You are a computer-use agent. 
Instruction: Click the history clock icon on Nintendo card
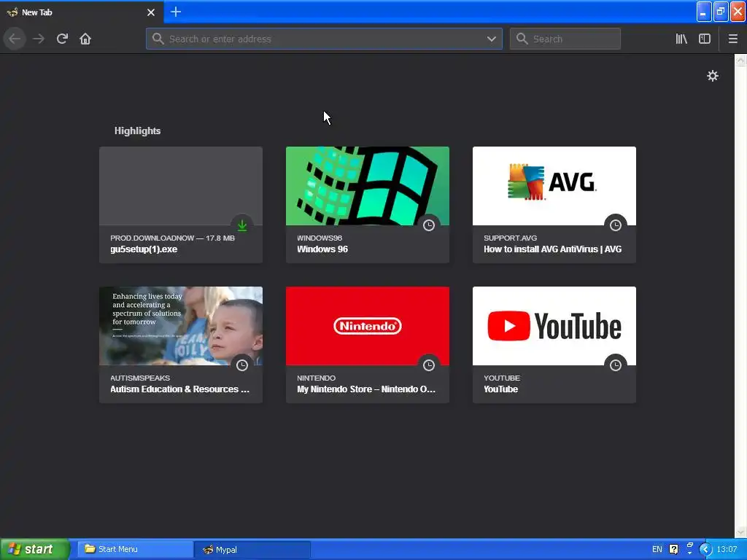[429, 365]
